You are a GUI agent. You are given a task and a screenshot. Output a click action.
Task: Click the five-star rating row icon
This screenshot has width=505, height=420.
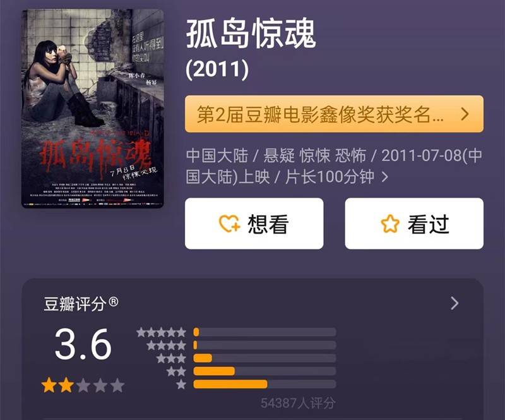161,332
